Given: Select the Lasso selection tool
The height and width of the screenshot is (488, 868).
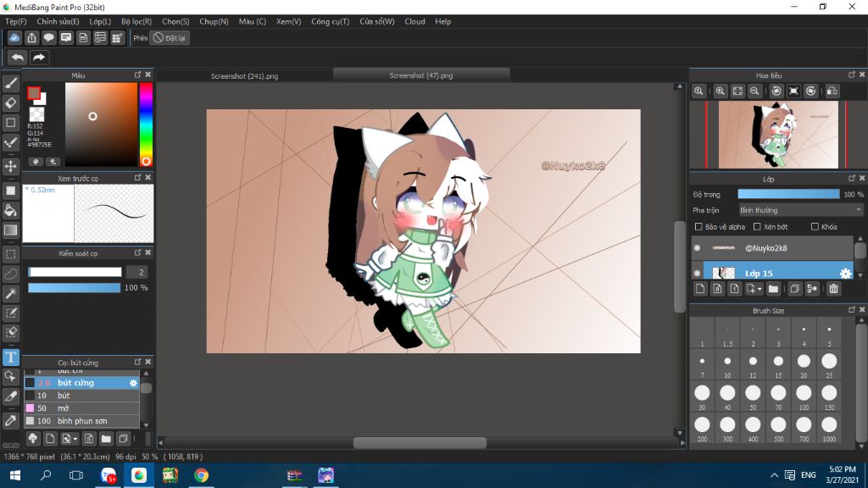Looking at the screenshot, I should 10,274.
